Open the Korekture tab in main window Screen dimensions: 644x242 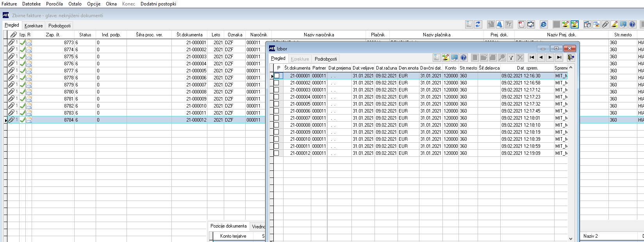34,25
